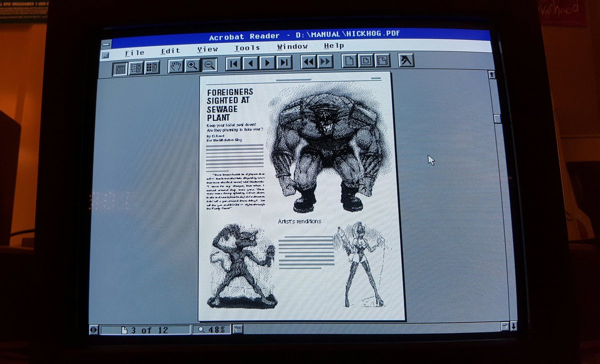Show Bookmarks and Page view
Screen dimensions: 600x364
point(135,68)
